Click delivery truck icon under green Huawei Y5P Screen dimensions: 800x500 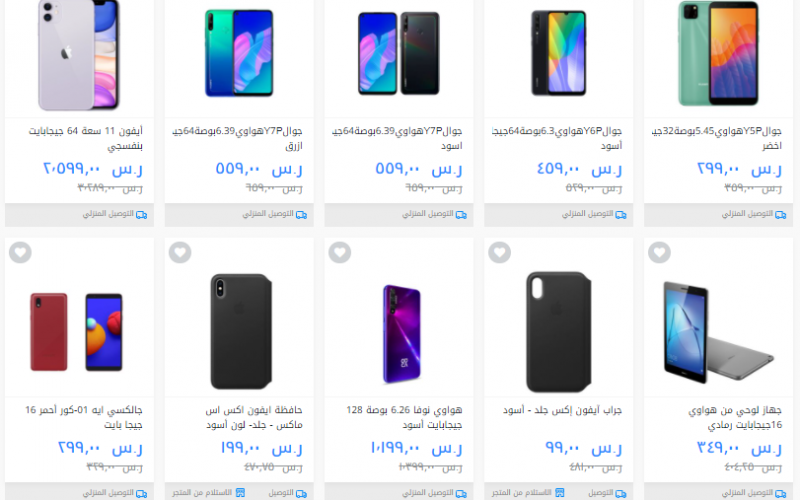pyautogui.click(x=781, y=215)
